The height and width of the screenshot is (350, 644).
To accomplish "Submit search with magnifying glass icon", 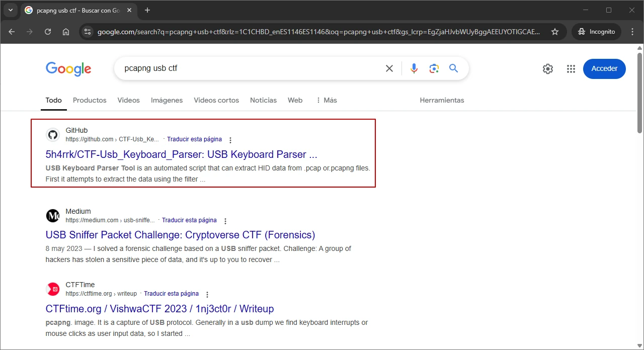I will 454,68.
